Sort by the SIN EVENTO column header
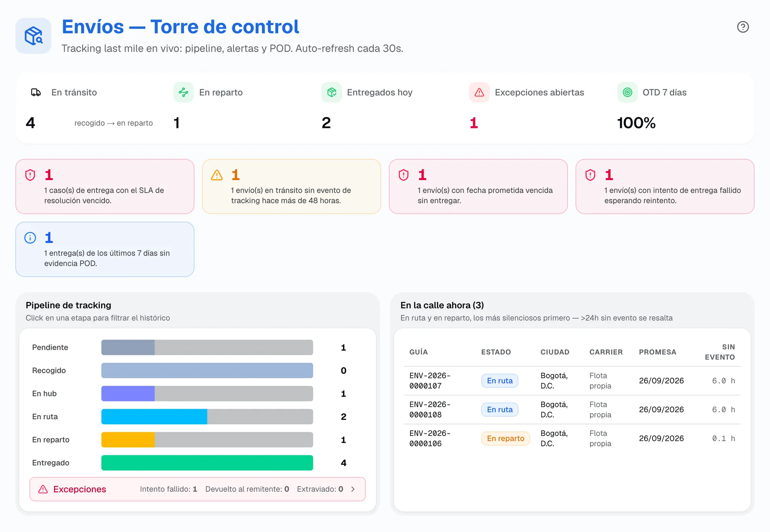The width and height of the screenshot is (770, 532). tap(720, 352)
